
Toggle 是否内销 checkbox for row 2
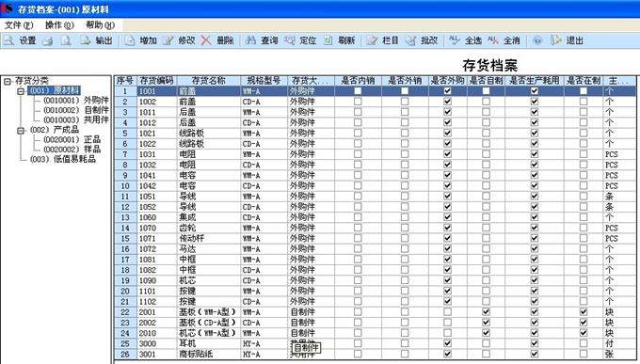[x=358, y=102]
